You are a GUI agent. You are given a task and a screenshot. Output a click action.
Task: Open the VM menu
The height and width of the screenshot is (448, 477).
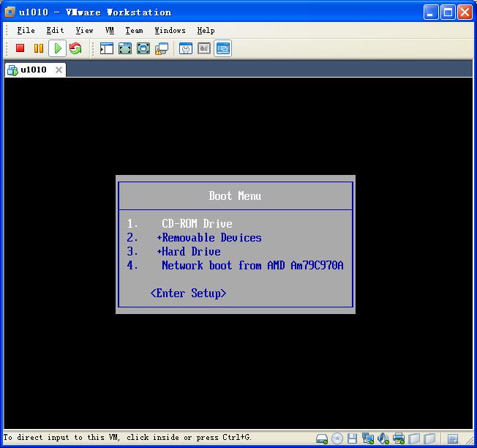click(110, 31)
